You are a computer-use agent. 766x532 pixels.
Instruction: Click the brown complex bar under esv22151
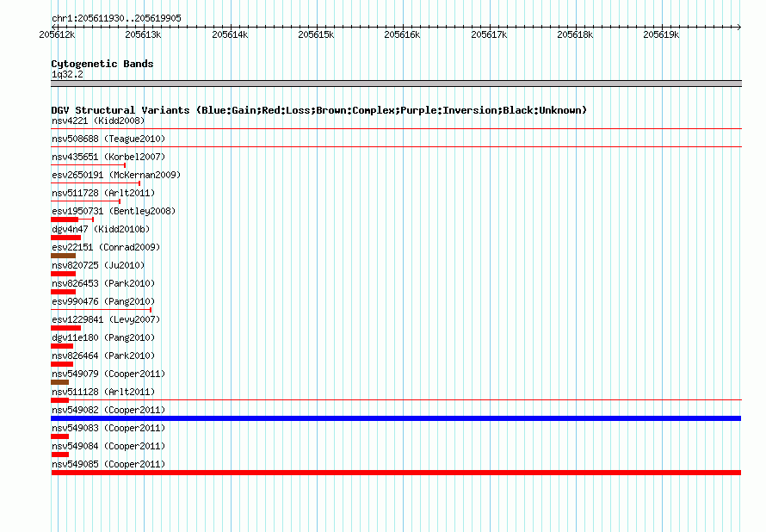pos(63,256)
